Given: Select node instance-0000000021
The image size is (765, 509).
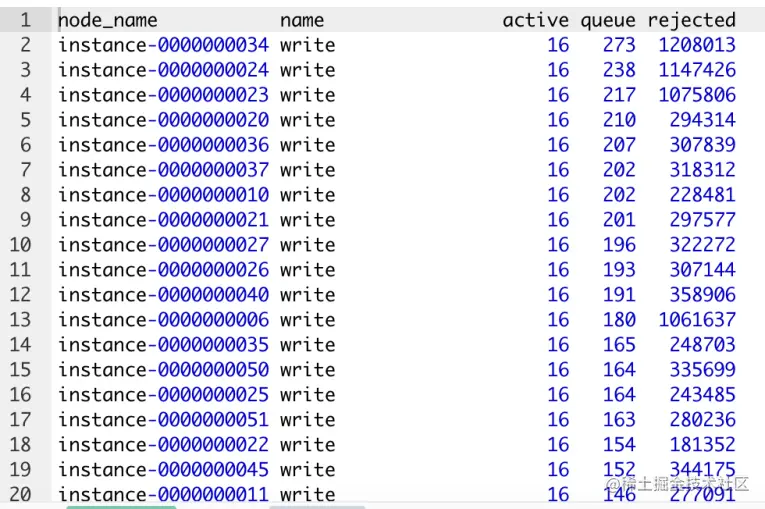Looking at the screenshot, I should point(163,220).
